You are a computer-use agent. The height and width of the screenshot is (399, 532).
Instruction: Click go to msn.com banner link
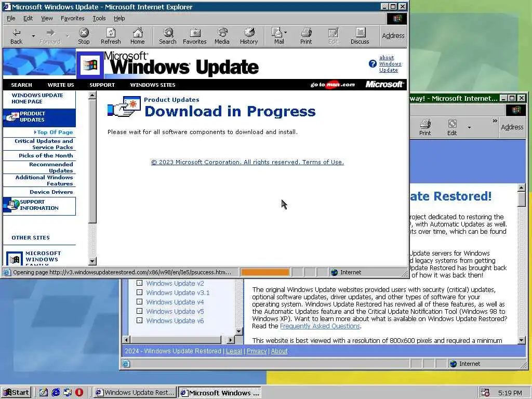[x=332, y=85]
